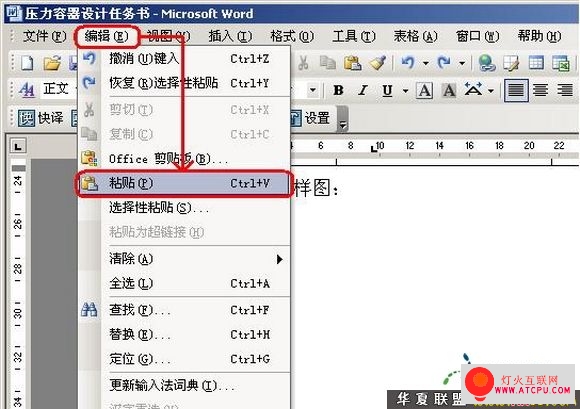Open the character scaling dropdown arrow
This screenshot has width=580, height=409.
[x=491, y=91]
